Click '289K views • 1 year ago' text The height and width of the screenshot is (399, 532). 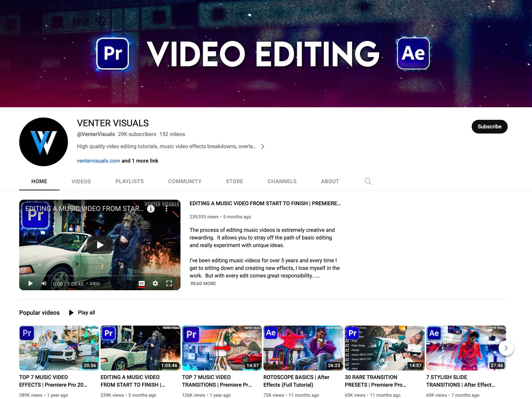click(x=44, y=395)
